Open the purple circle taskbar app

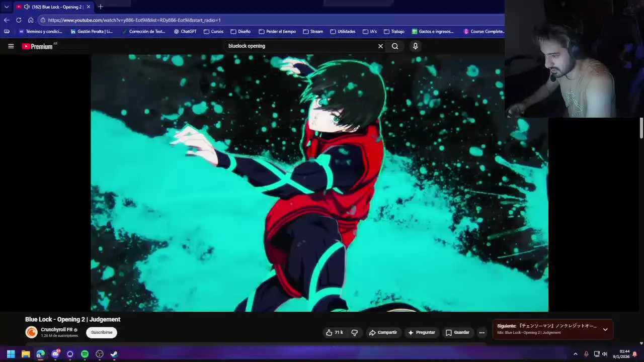click(70, 354)
